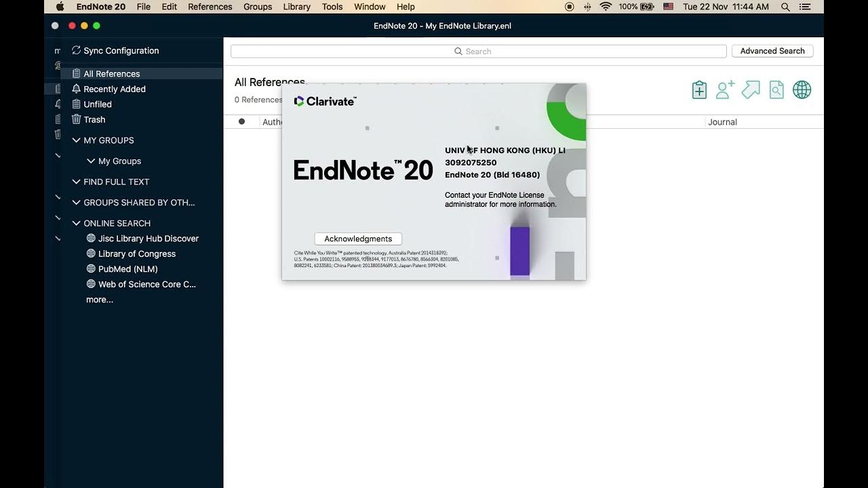Click the read/unread dot column header

point(241,121)
